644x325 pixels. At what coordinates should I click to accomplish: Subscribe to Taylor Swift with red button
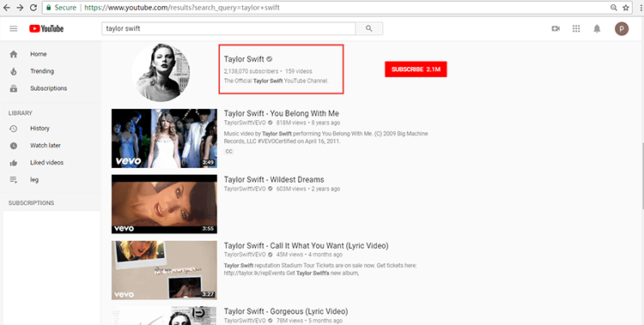tap(416, 69)
